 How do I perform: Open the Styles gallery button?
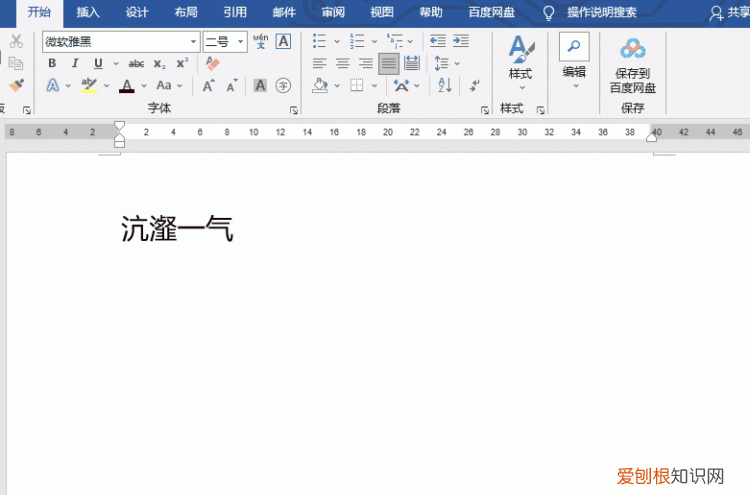coord(521,62)
